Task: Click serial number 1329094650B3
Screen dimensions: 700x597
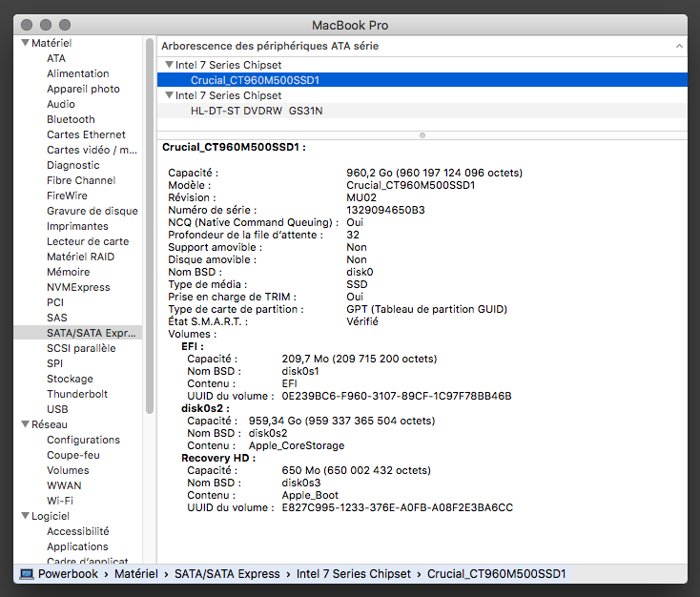Action: point(385,210)
